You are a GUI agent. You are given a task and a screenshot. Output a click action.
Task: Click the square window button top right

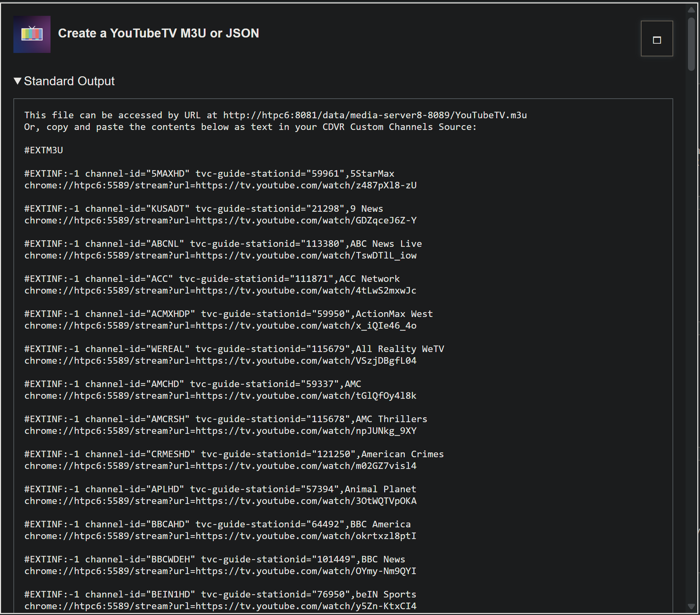point(656,39)
